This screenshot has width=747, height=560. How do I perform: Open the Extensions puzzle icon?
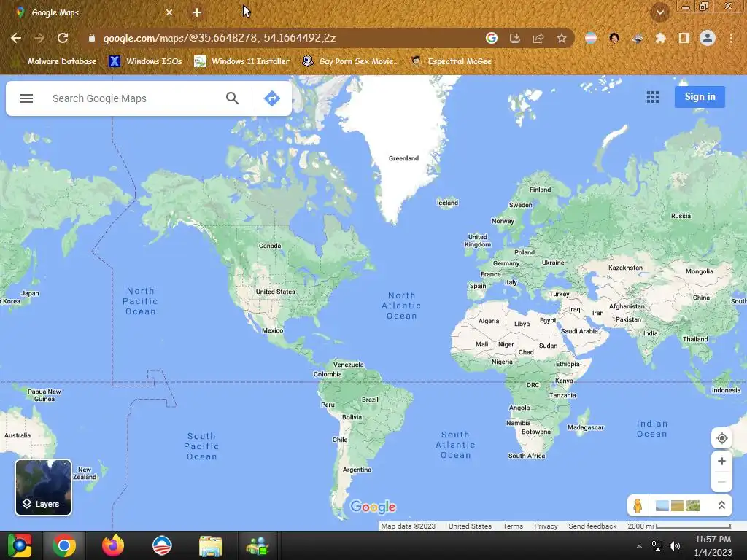(661, 38)
